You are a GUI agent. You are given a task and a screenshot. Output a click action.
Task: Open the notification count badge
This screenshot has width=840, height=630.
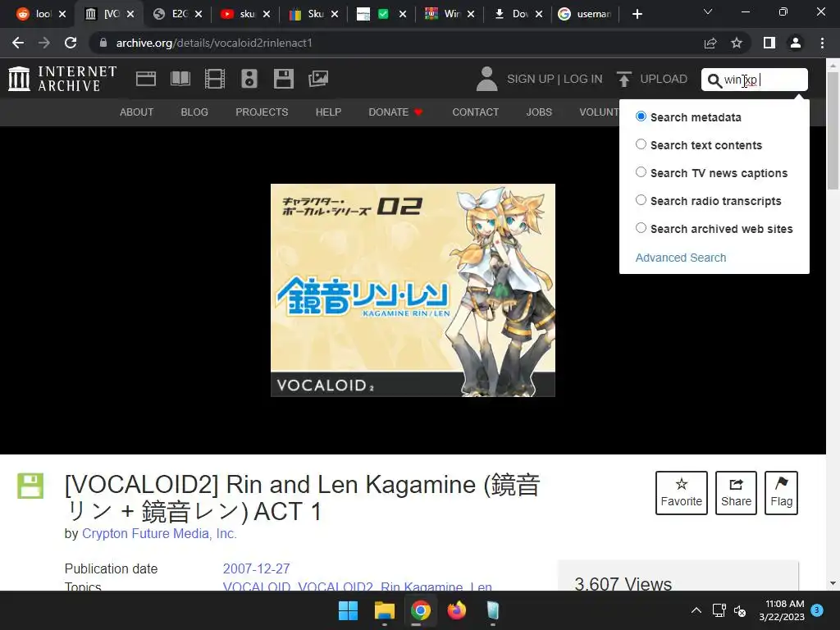pos(816,609)
